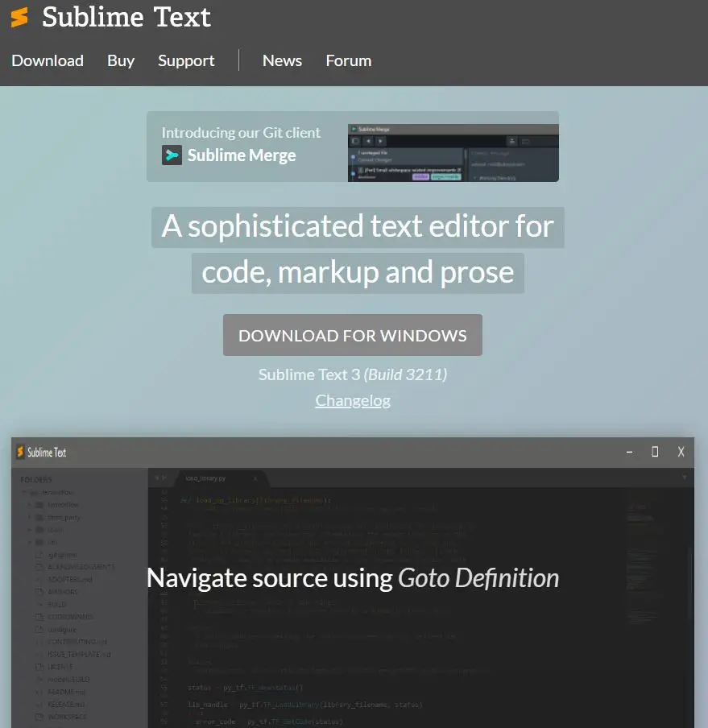Viewport: 708px width, 728px height.
Task: Open the Forum link in navigation
Action: click(x=349, y=60)
